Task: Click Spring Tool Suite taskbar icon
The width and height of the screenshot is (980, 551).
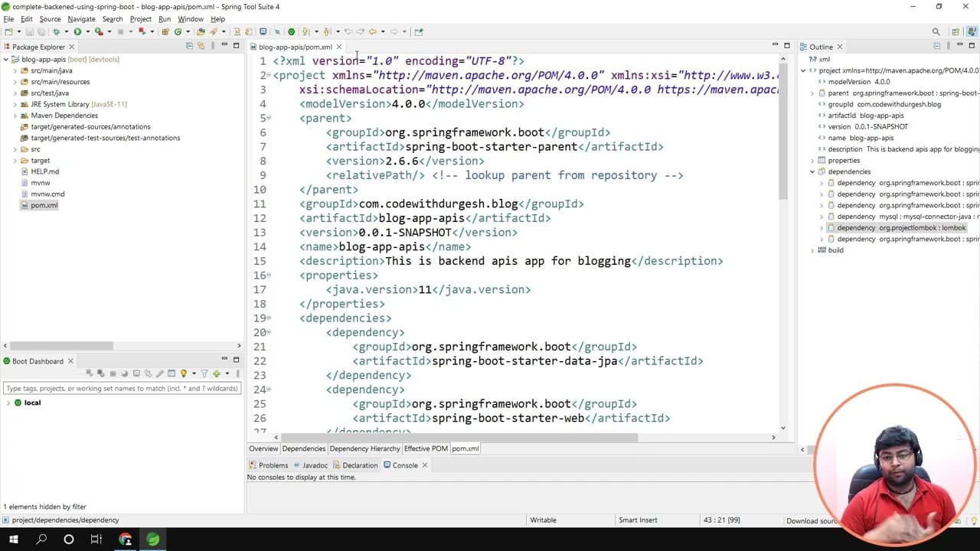Action: click(x=153, y=539)
